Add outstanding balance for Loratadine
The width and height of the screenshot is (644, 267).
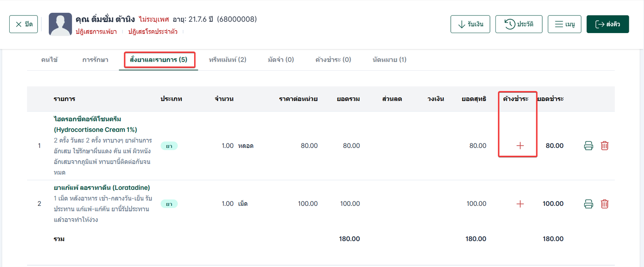click(x=520, y=204)
